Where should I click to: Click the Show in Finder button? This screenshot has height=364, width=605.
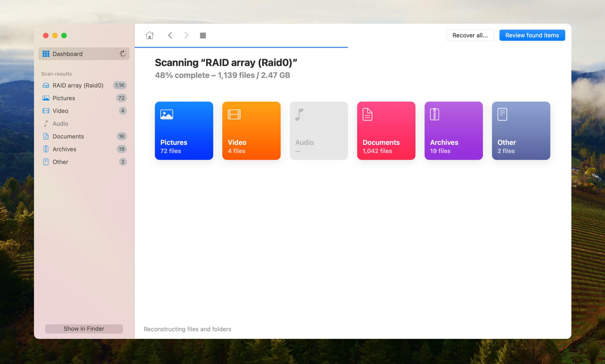tap(84, 329)
